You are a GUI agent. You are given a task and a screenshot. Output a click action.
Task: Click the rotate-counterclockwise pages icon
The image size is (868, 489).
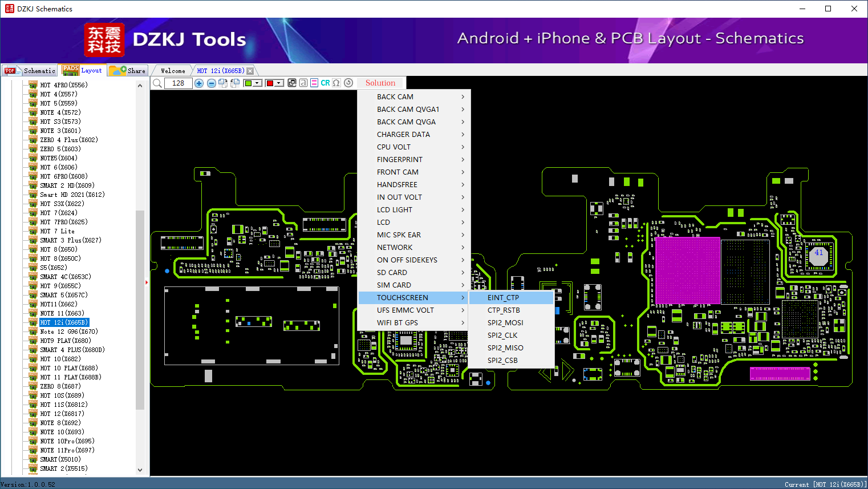235,83
